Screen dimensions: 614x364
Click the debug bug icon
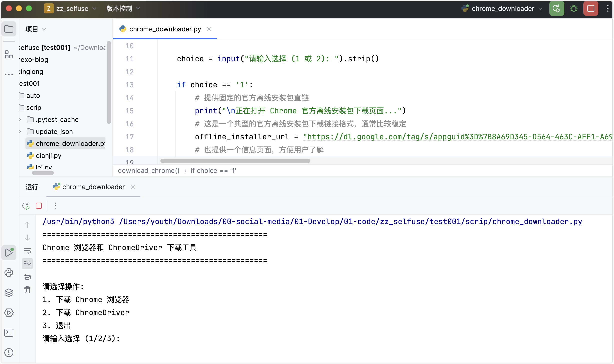tap(574, 9)
